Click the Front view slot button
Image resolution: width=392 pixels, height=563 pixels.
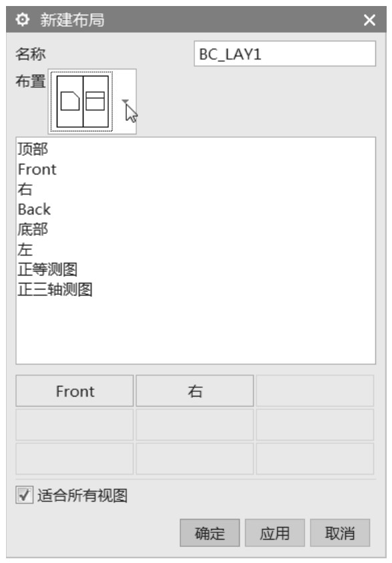coord(75,390)
